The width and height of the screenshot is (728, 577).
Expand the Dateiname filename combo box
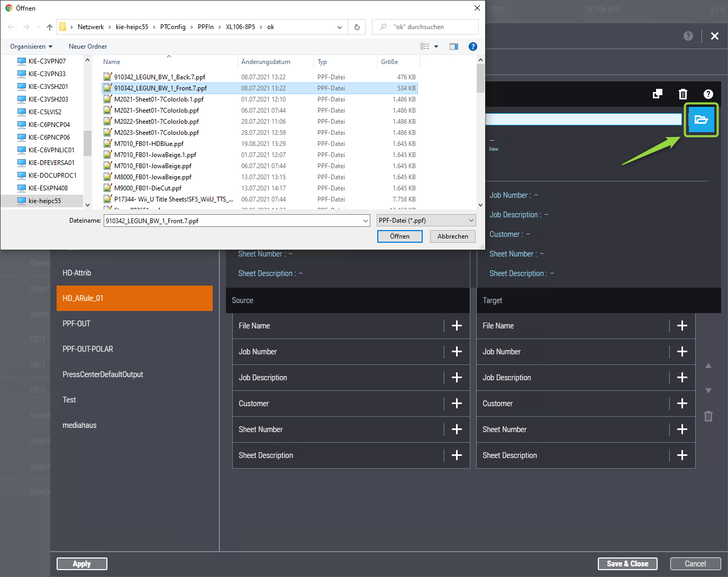point(365,221)
